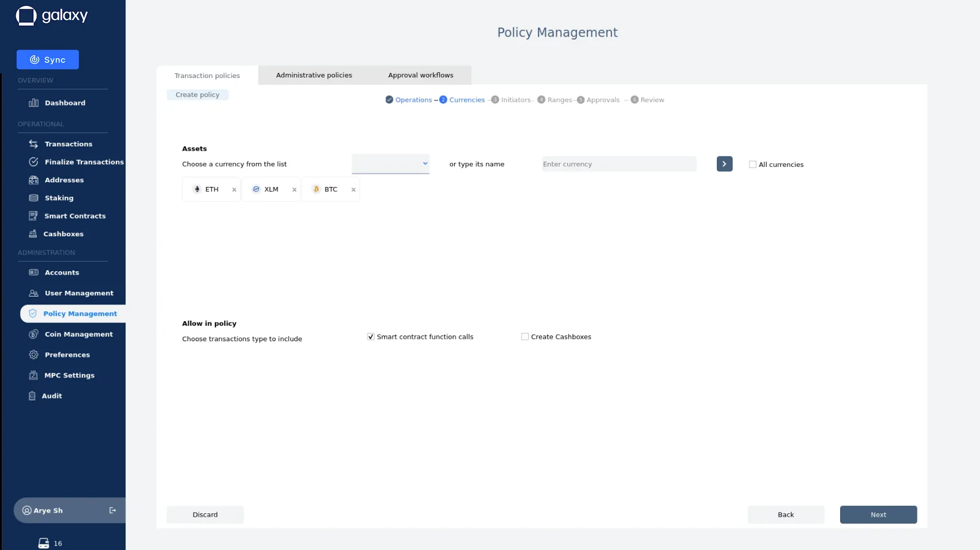Click the galaxy logo

coord(52,15)
